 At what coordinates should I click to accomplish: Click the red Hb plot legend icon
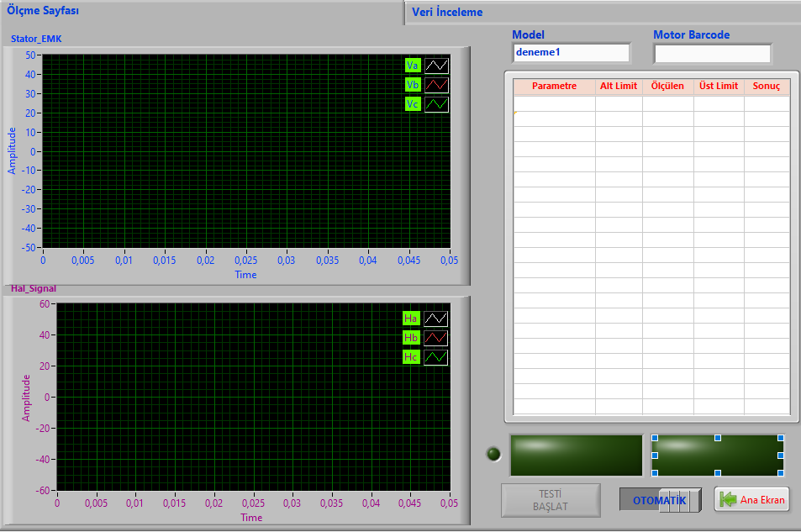(x=435, y=338)
